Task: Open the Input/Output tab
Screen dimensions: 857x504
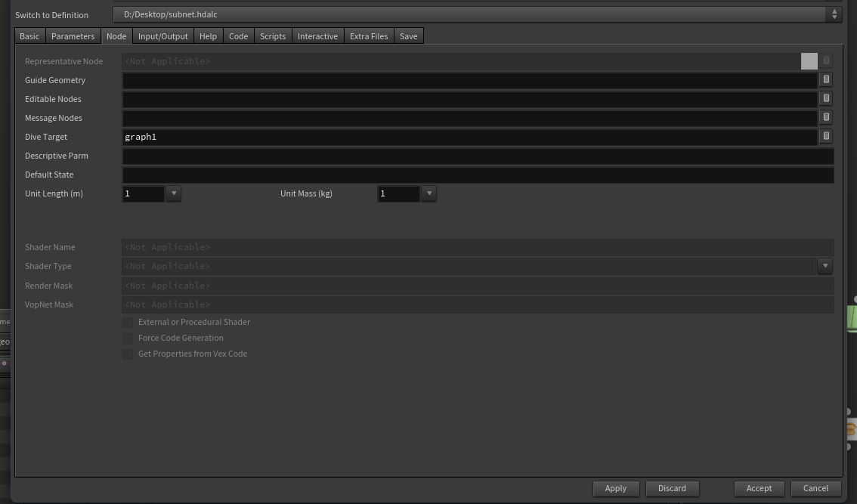Action: 163,36
